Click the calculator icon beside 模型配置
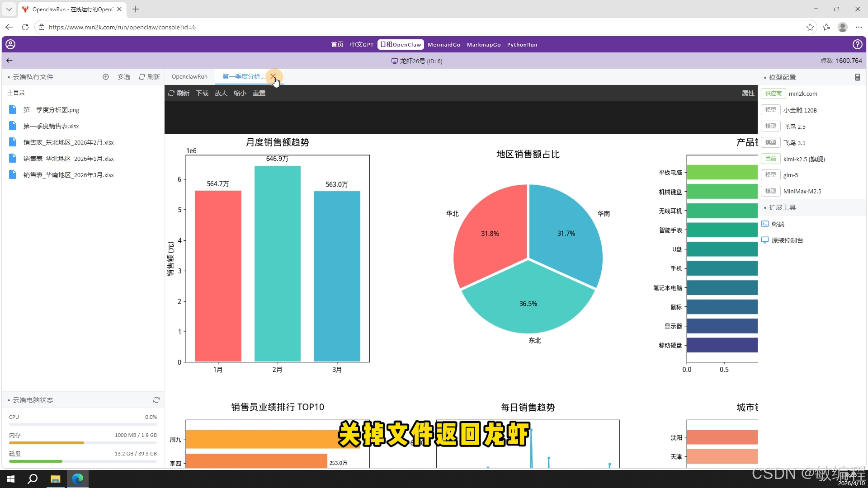The width and height of the screenshot is (868, 488). pos(858,77)
